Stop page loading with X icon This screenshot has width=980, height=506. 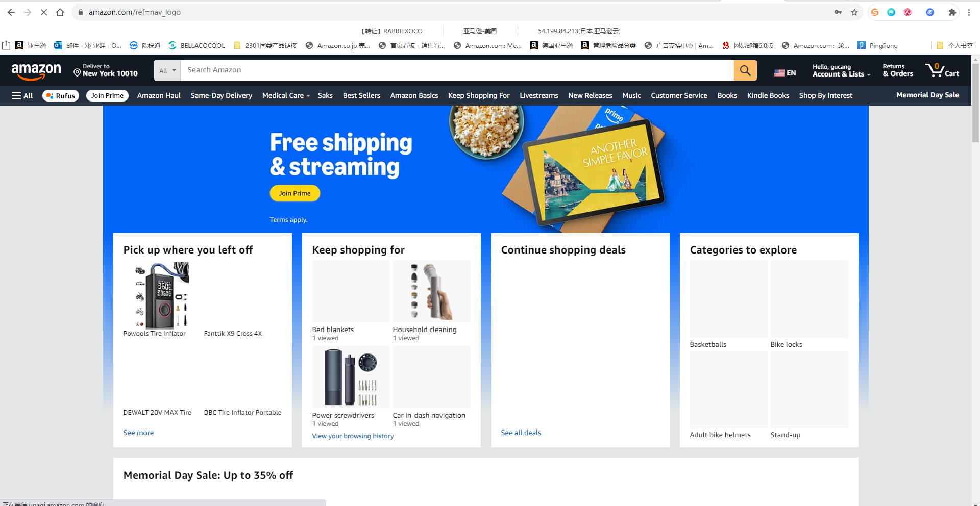(x=44, y=12)
